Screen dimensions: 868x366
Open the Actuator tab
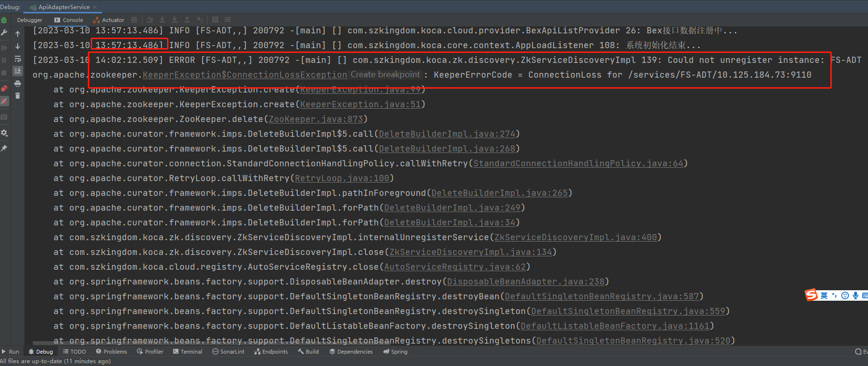[x=109, y=20]
